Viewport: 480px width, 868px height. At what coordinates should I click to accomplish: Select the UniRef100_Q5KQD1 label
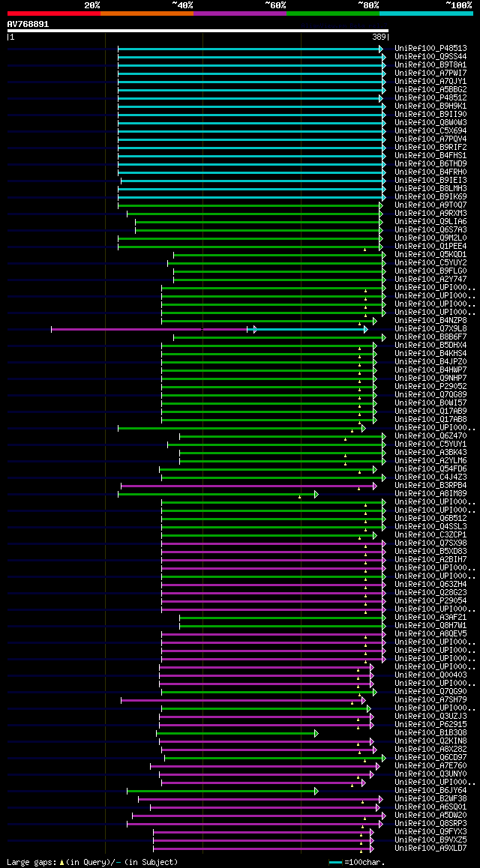tap(430, 255)
